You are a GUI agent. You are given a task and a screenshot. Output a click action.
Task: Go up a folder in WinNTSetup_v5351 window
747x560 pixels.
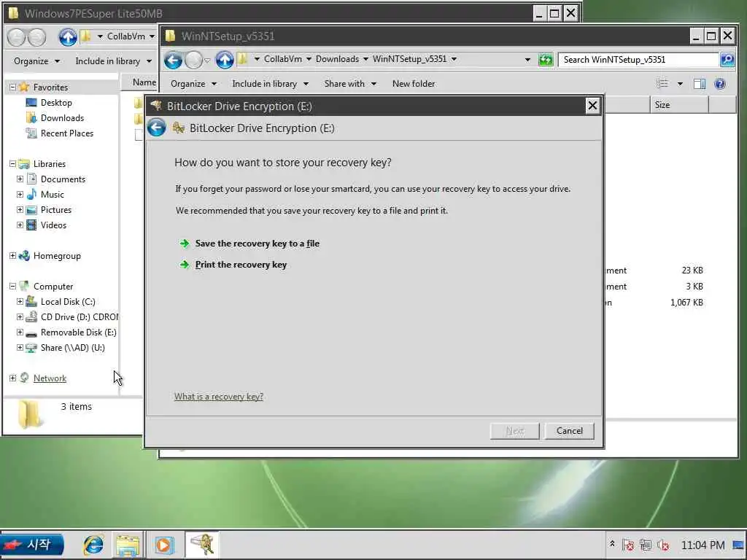(x=225, y=60)
